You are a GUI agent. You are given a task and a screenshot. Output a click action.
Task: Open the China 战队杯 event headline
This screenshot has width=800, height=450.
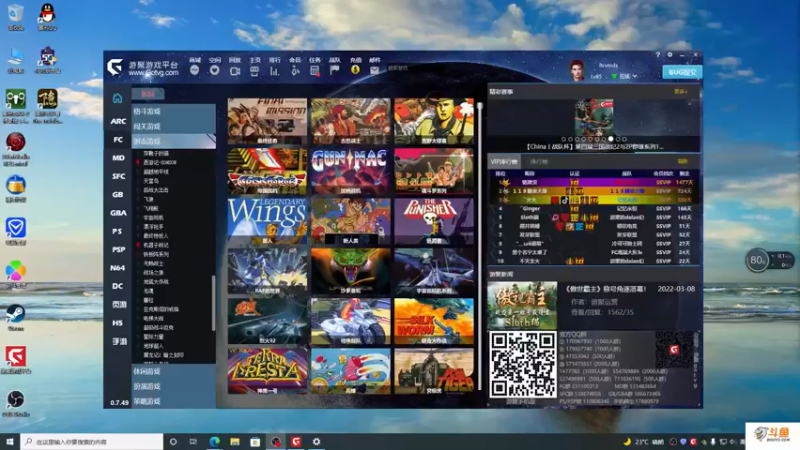point(594,146)
